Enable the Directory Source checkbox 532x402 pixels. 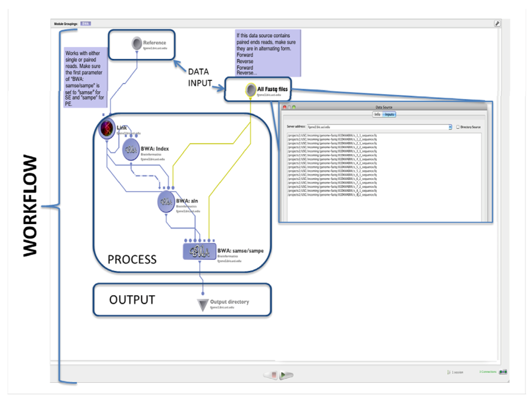pos(458,127)
